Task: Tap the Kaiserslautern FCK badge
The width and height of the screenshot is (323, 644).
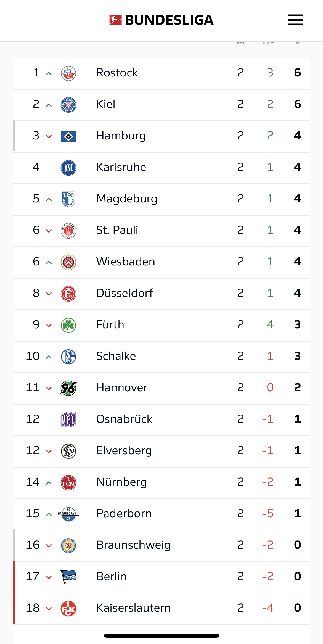Action: coord(68,608)
